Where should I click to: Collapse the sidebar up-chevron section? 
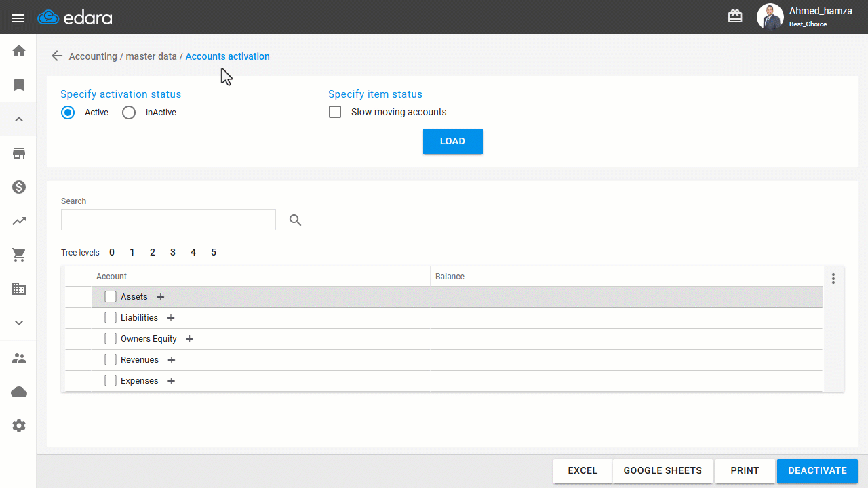coord(19,119)
